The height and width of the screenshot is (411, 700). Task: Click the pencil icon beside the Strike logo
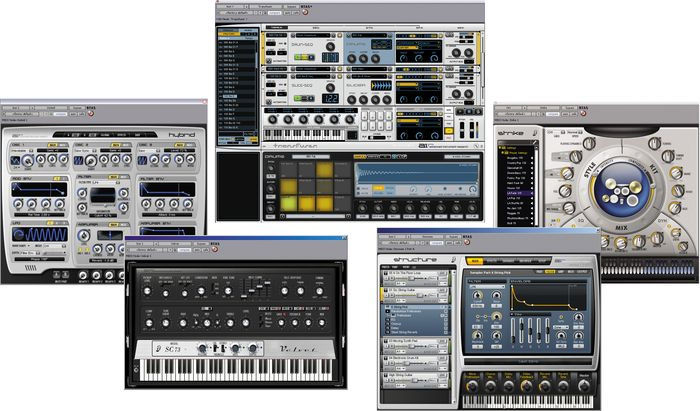click(535, 133)
